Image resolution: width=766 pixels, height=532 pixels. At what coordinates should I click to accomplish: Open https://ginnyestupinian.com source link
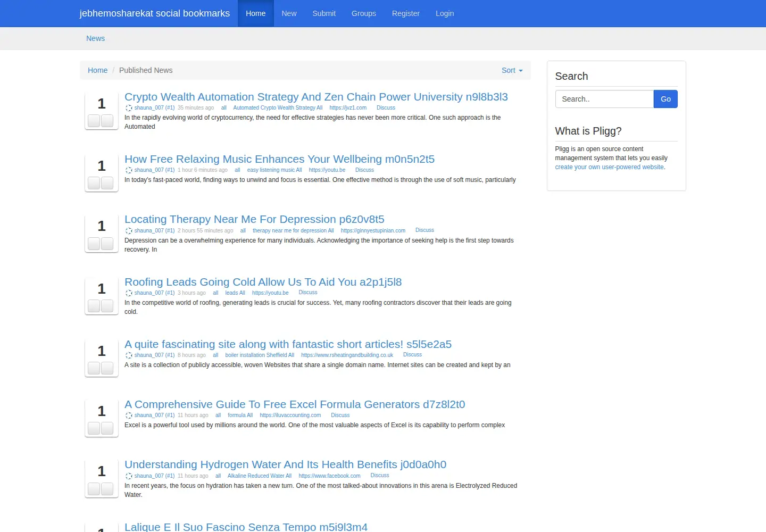373,231
